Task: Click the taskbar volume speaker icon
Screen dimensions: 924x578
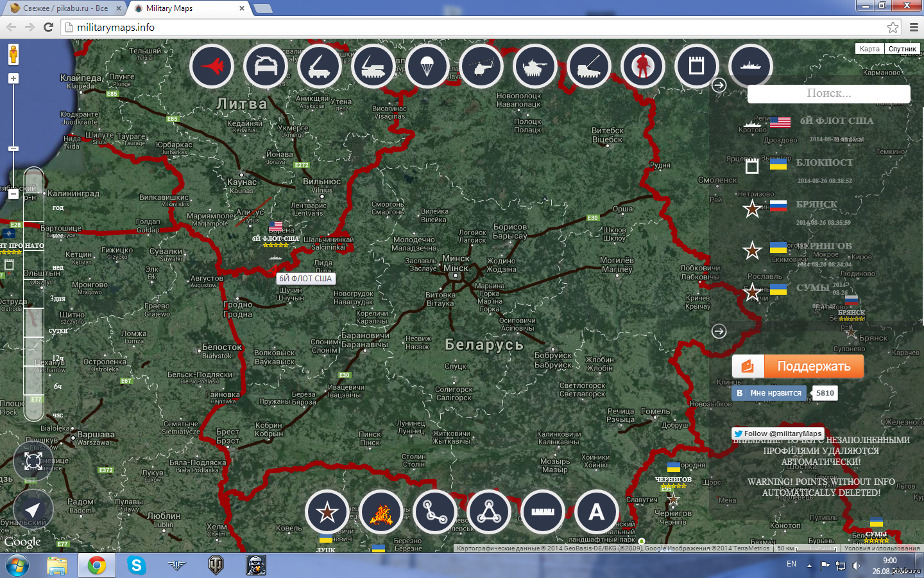Action: (x=856, y=565)
